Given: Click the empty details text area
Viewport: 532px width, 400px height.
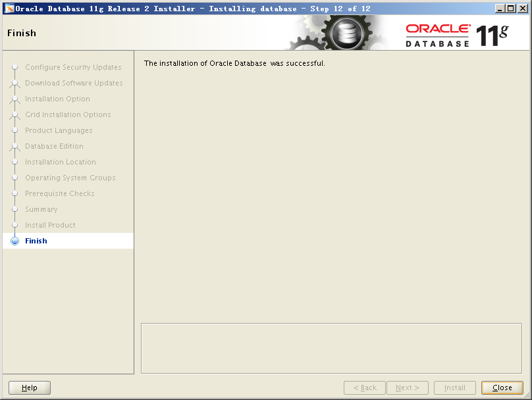Looking at the screenshot, I should [331, 348].
